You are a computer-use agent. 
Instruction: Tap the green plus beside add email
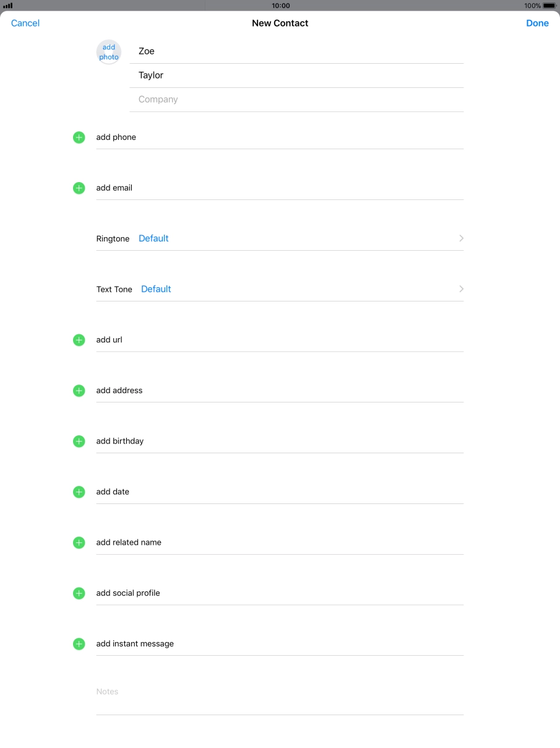tap(79, 188)
